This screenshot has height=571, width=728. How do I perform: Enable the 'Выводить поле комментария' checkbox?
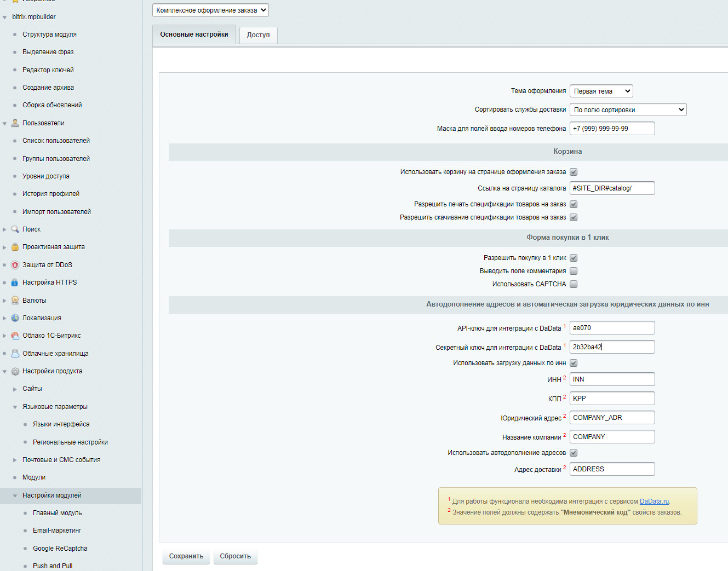[x=574, y=271]
